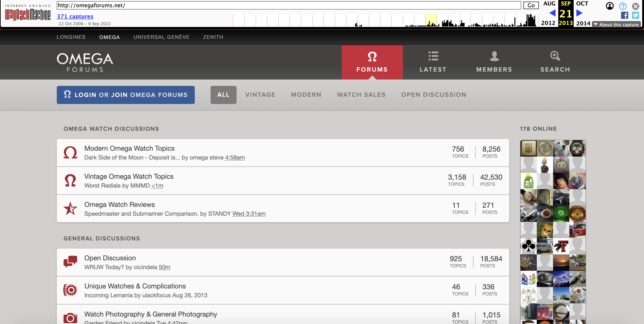
Task: Open 371 captures link
Action: pos(75,17)
